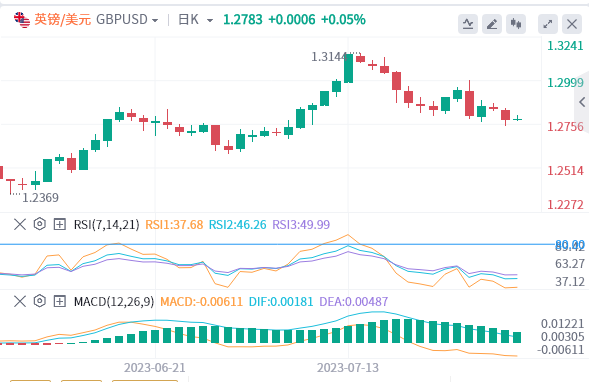Select the pencil drawing tool icon

[x=492, y=24]
